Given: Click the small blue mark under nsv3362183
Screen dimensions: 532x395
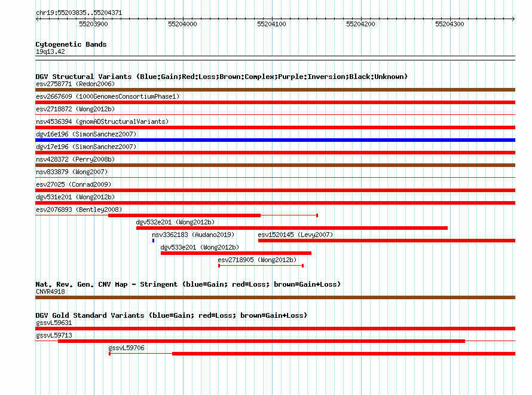Looking at the screenshot, I should point(154,241).
